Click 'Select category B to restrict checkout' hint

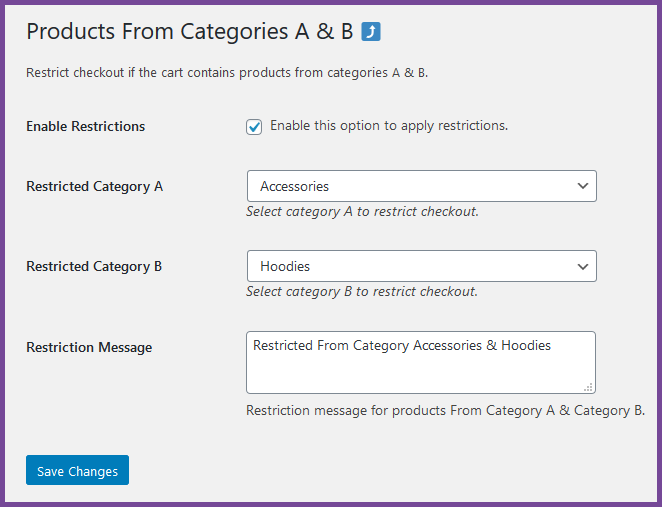pos(362,292)
